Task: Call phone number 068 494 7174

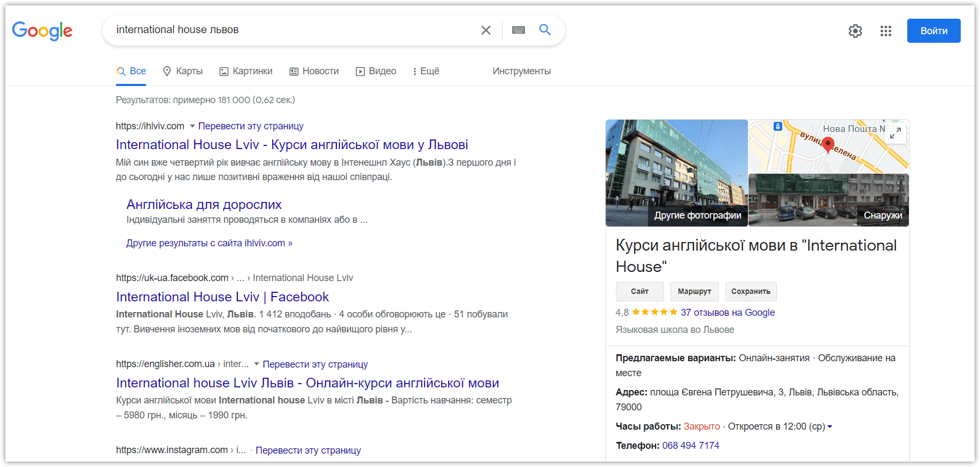Action: click(x=691, y=446)
